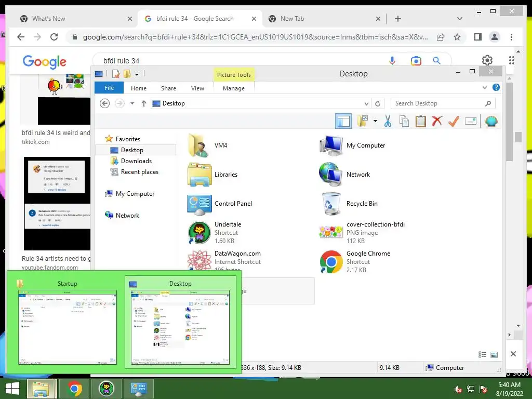The height and width of the screenshot is (399, 532).
Task: Toggle the navigation pane layout icon
Action: click(343, 121)
